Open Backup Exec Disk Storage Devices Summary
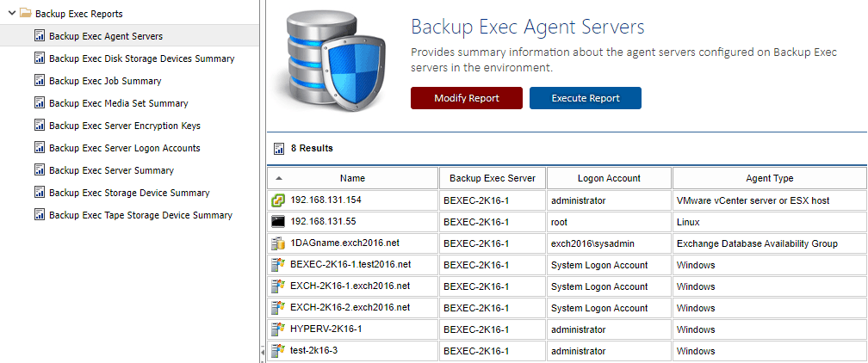Image resolution: width=868 pixels, height=363 pixels. 142,58
